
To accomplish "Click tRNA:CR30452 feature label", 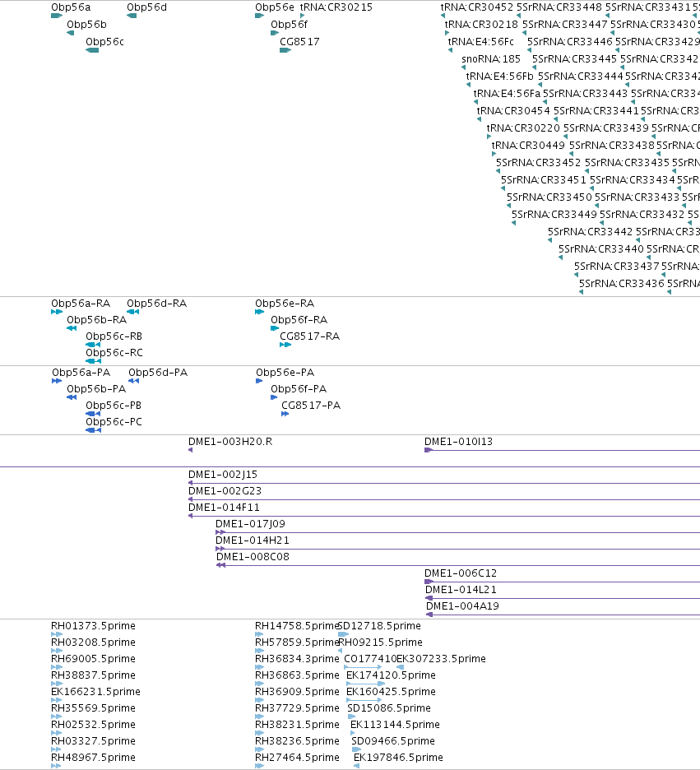I will coord(476,7).
